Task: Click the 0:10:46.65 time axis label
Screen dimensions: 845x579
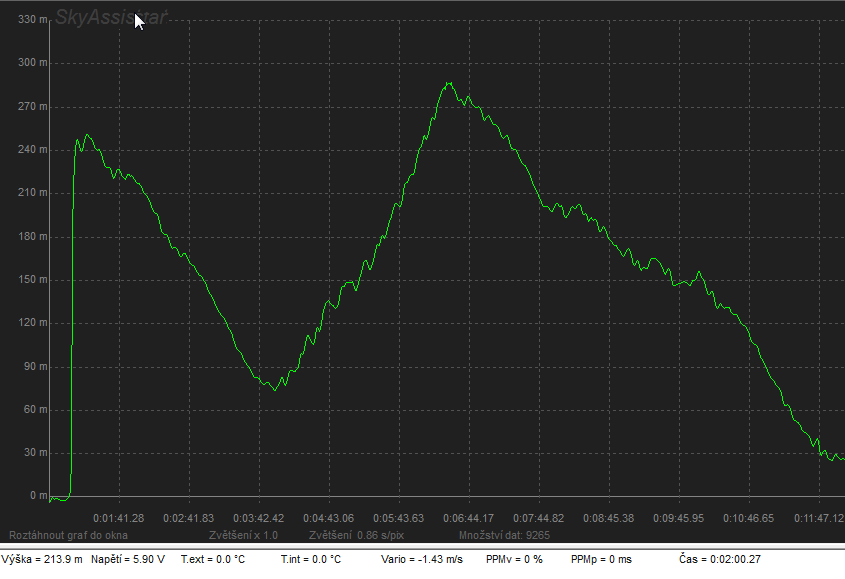Action: click(x=748, y=518)
